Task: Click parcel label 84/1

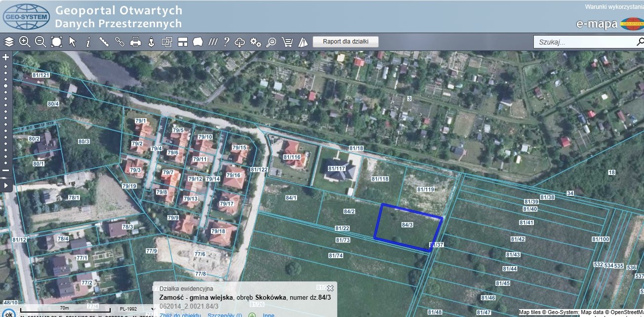Action: (291, 198)
